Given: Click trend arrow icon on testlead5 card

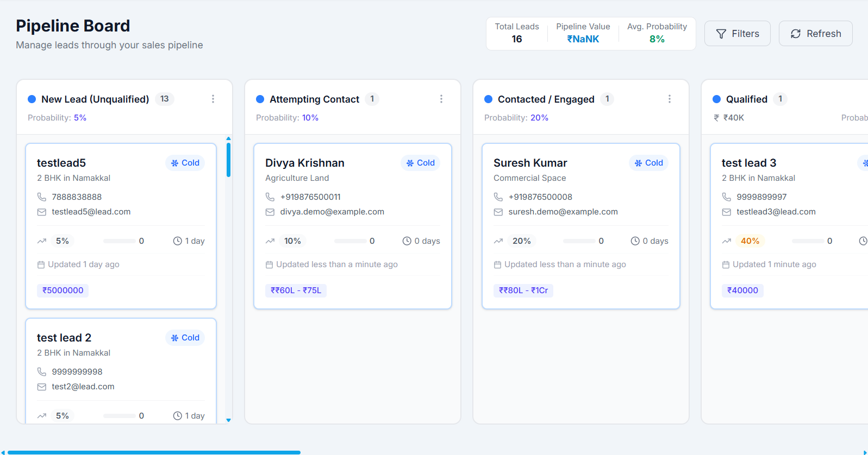Looking at the screenshot, I should point(42,241).
